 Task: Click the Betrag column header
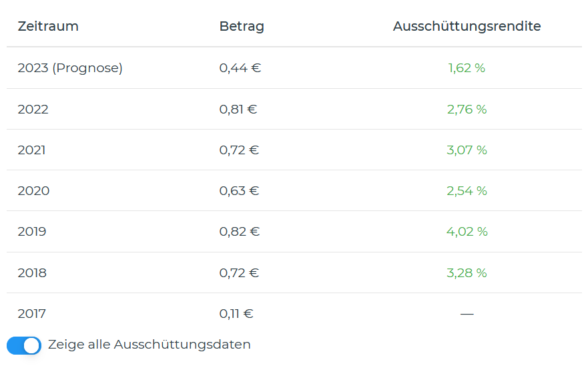tap(242, 27)
